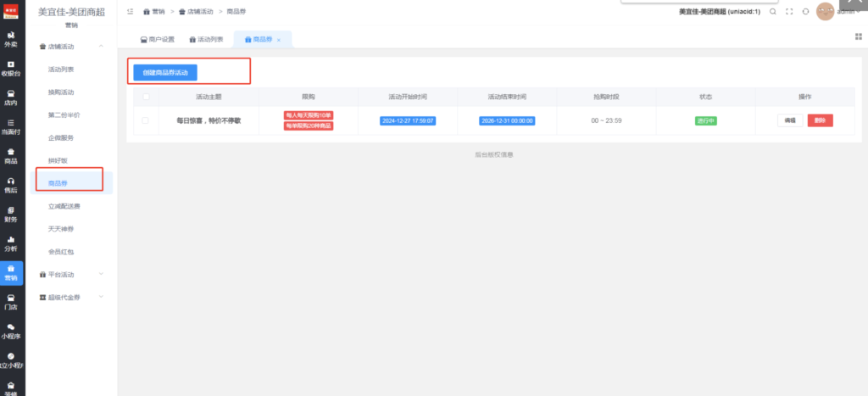Viewport: 868px width, 396px height.
Task: Click the 活动开始时间 column header
Action: pos(408,97)
